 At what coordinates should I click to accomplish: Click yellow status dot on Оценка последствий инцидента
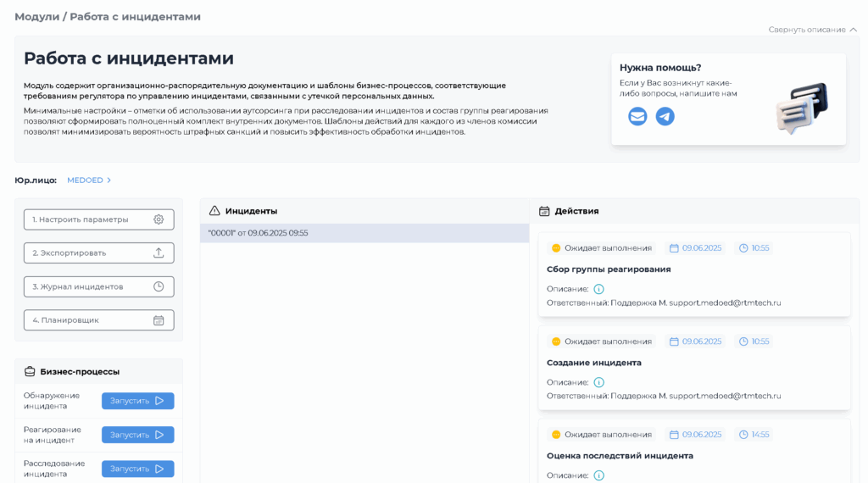point(556,435)
